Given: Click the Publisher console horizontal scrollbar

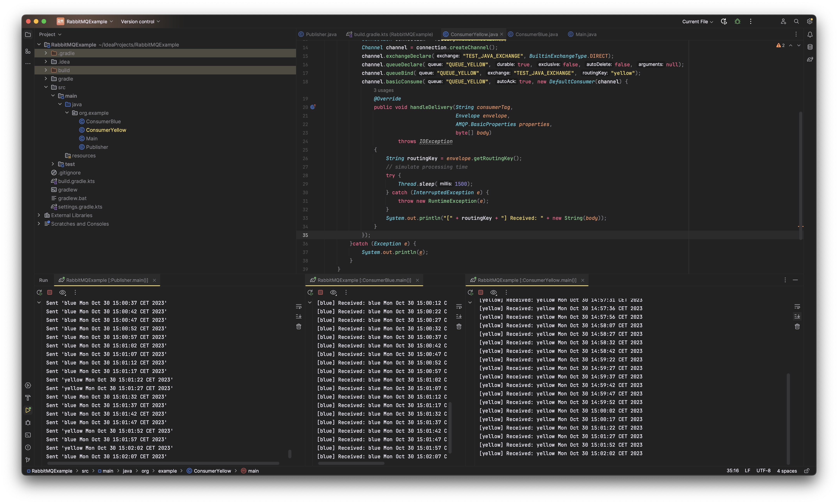Looking at the screenshot, I should click(x=163, y=463).
